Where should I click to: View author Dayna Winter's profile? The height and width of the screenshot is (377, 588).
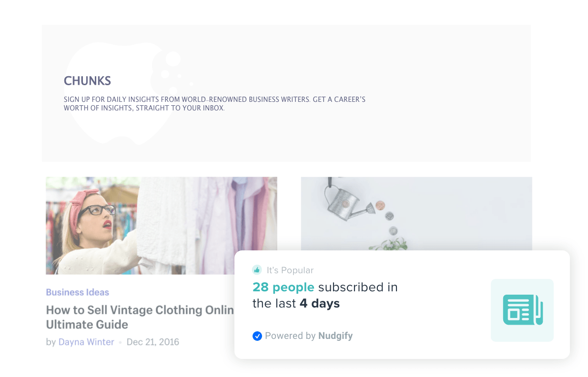click(x=86, y=342)
